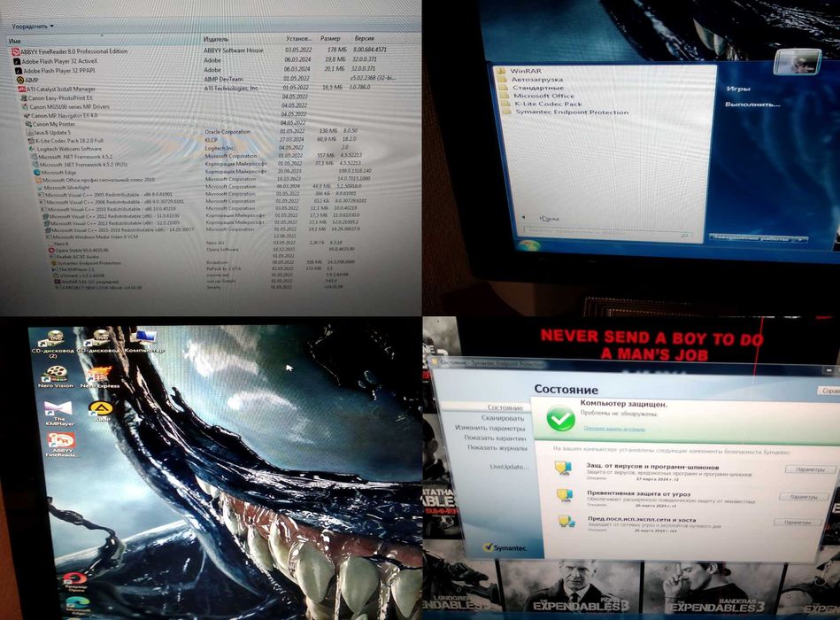This screenshot has height=620, width=840.
Task: Expand Symantec Endpoint Protection Start menu folder
Action: click(x=566, y=112)
